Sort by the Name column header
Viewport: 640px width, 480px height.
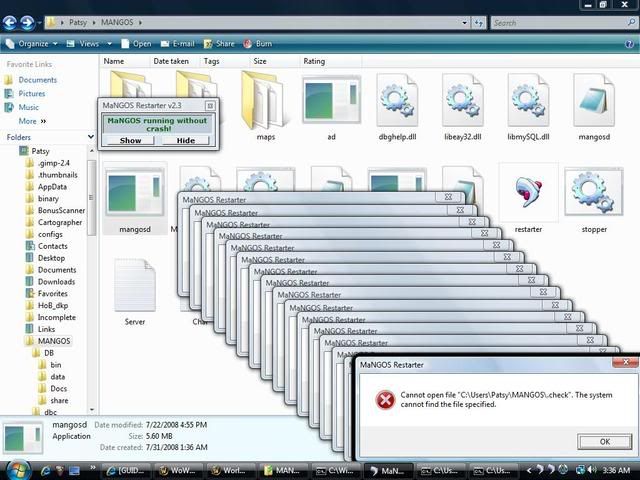pyautogui.click(x=124, y=61)
